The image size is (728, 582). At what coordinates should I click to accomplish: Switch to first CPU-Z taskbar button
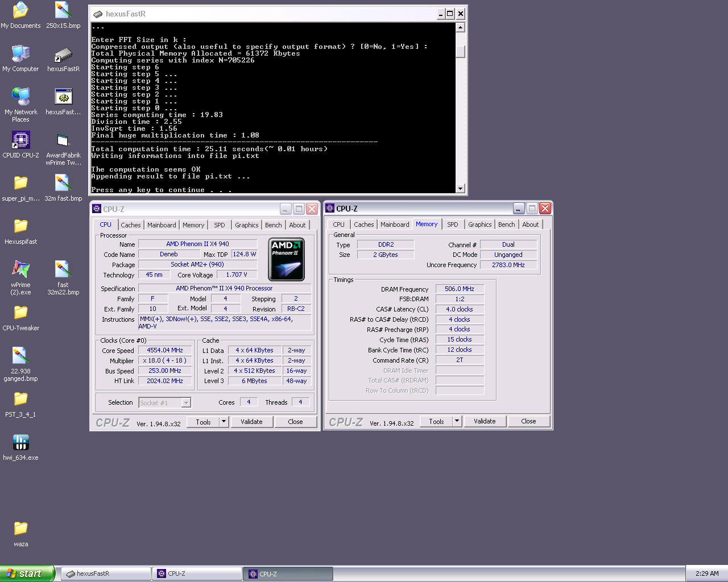click(197, 574)
